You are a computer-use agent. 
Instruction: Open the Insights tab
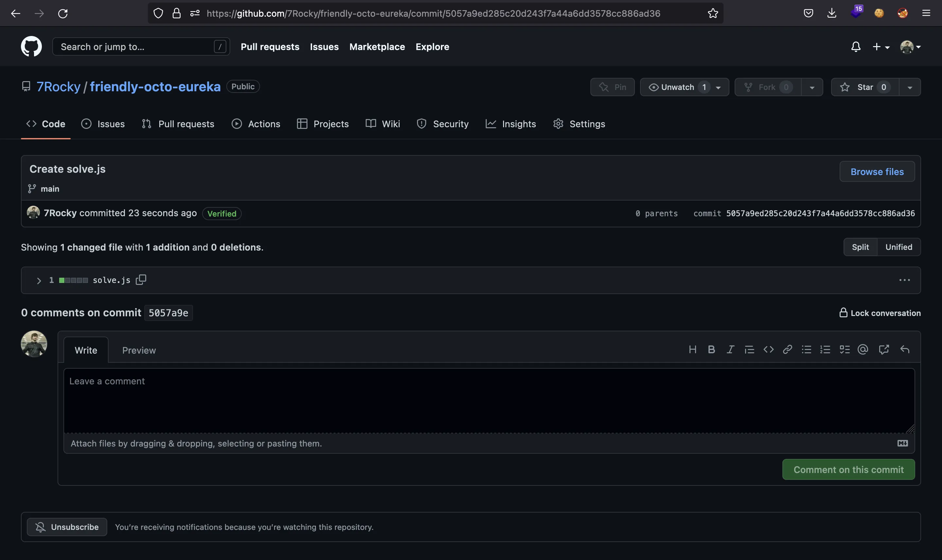click(511, 124)
